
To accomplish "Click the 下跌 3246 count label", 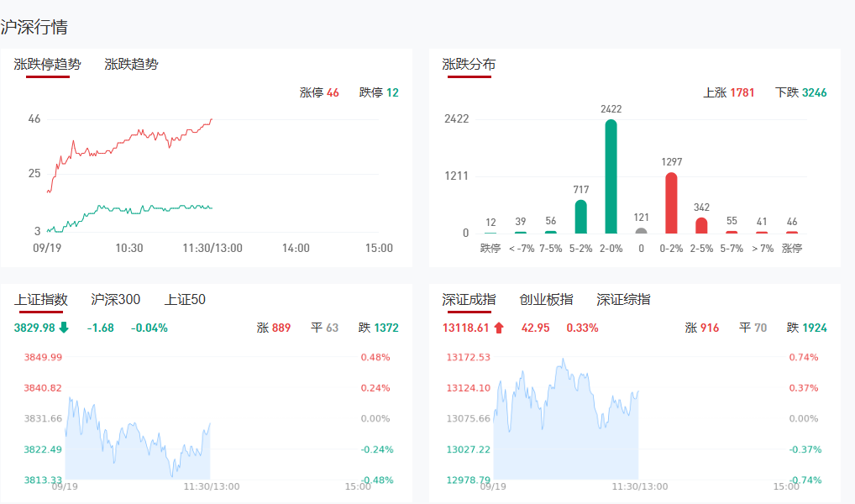I will (x=800, y=92).
